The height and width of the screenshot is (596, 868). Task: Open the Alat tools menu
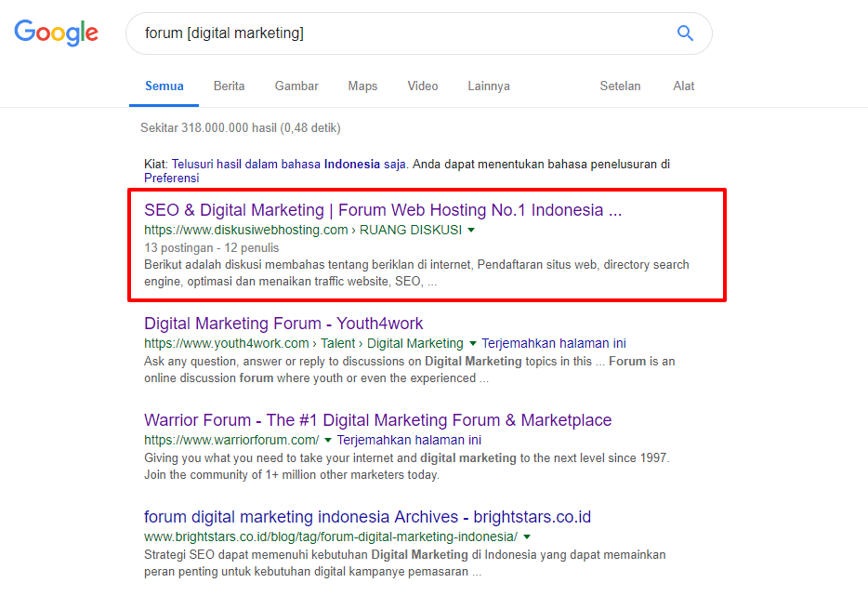[683, 86]
